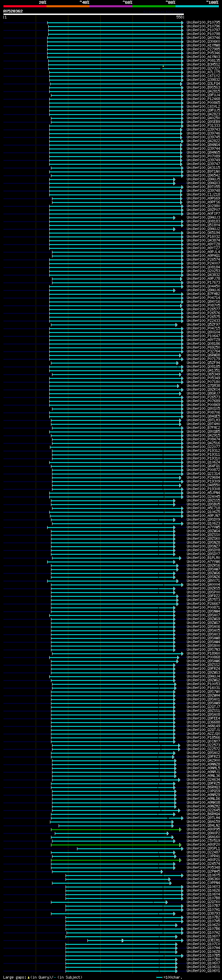Select the UniRef100_O65194 label
Screen dimensions: 222x980
203,233
